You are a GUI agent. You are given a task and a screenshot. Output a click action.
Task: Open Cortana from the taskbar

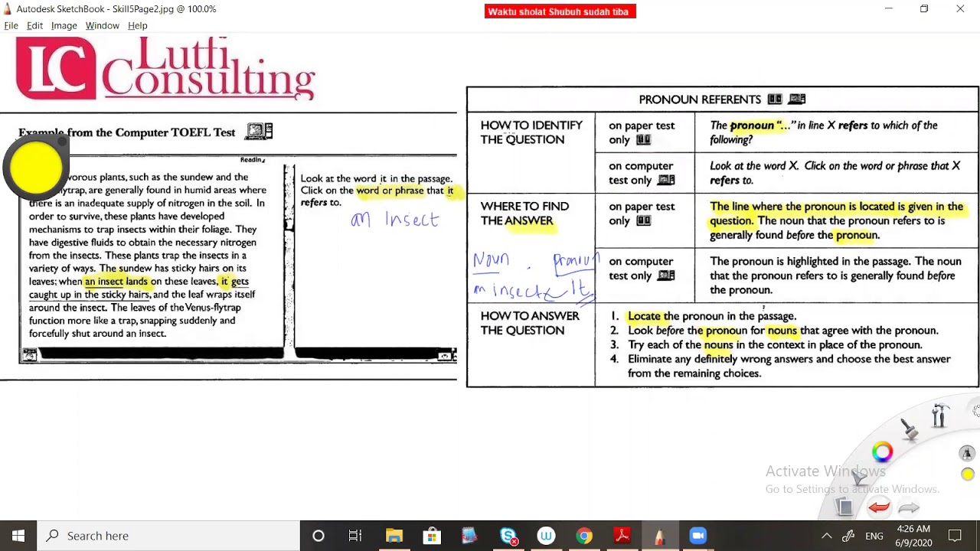[x=318, y=536]
